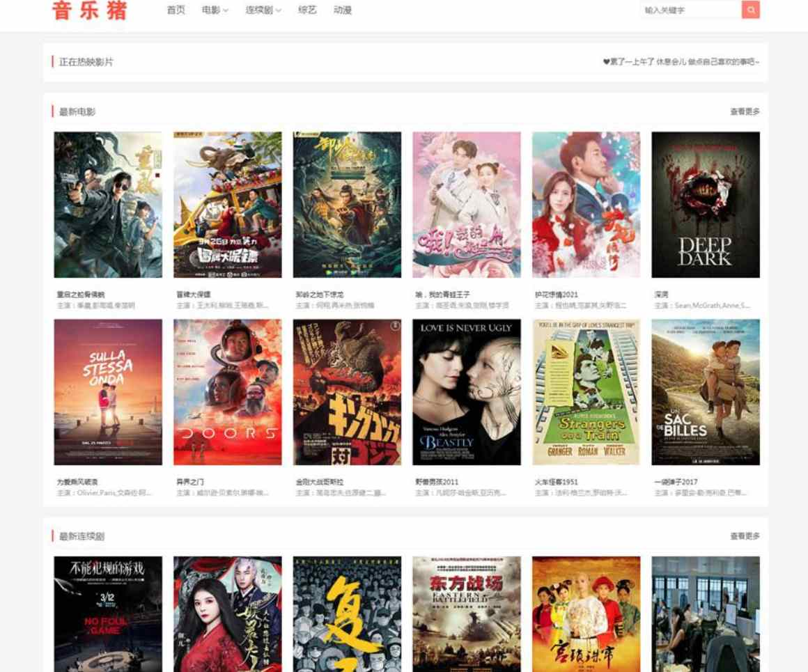The height and width of the screenshot is (672, 808).
Task: Click the 金刚大战哥斯拉 movie title
Action: [320, 482]
